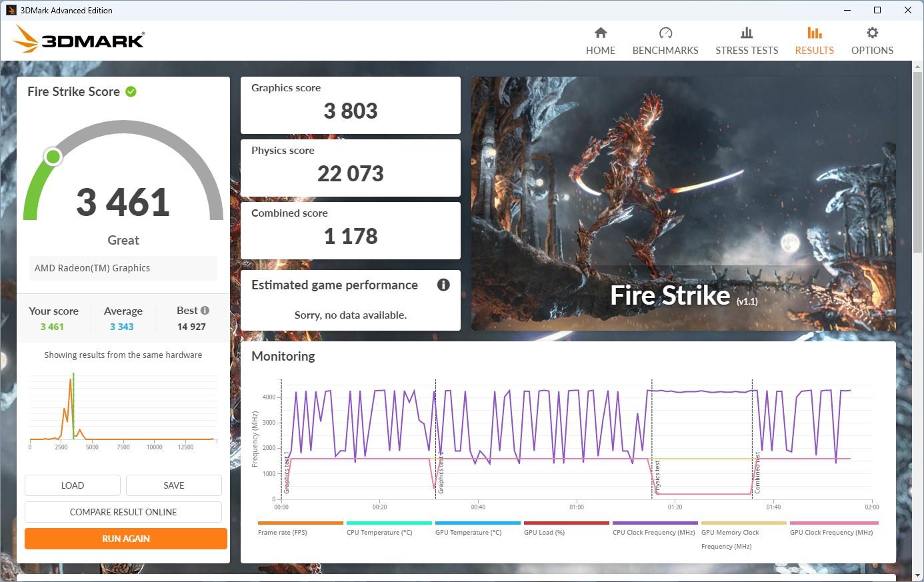Click the RUN AGAIN button
924x582 pixels.
126,539
